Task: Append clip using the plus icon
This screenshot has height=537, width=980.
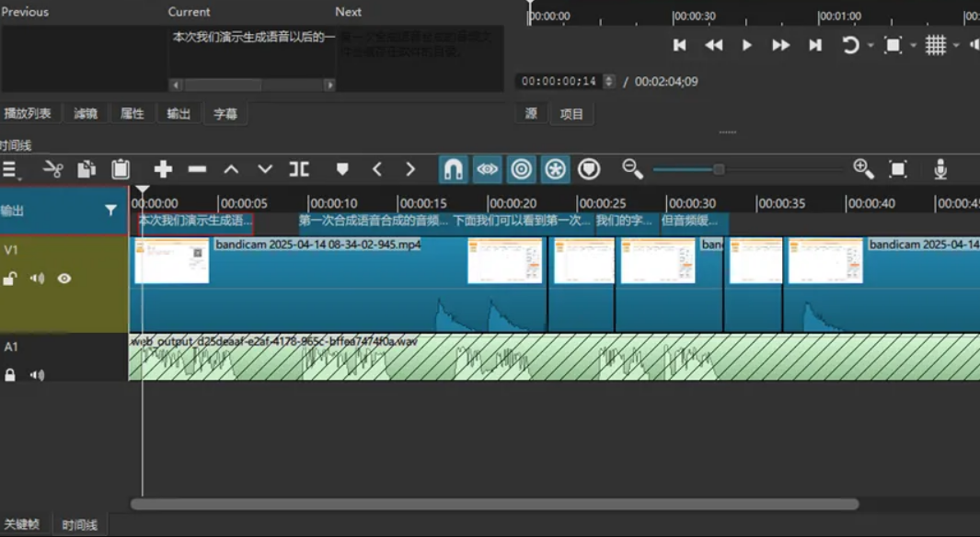Action: [x=163, y=169]
